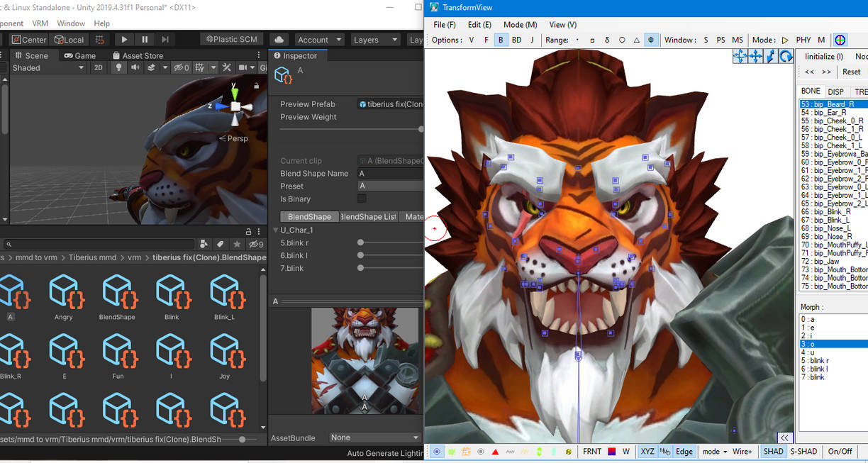Click hidden objects eye icon in Scene toolbar

tap(182, 67)
